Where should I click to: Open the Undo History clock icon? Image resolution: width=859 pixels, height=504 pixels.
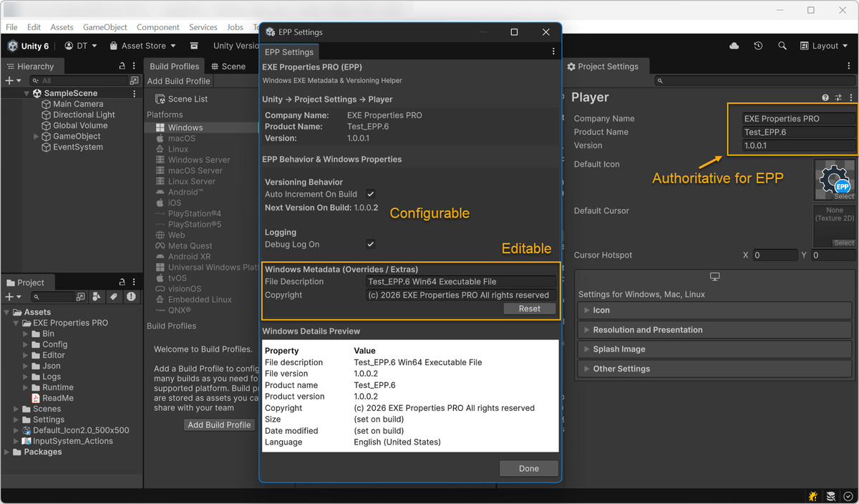pyautogui.click(x=758, y=46)
